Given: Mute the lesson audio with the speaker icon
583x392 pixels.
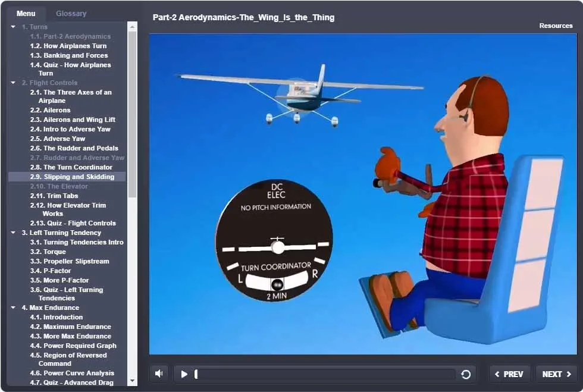Looking at the screenshot, I should pyautogui.click(x=159, y=374).
